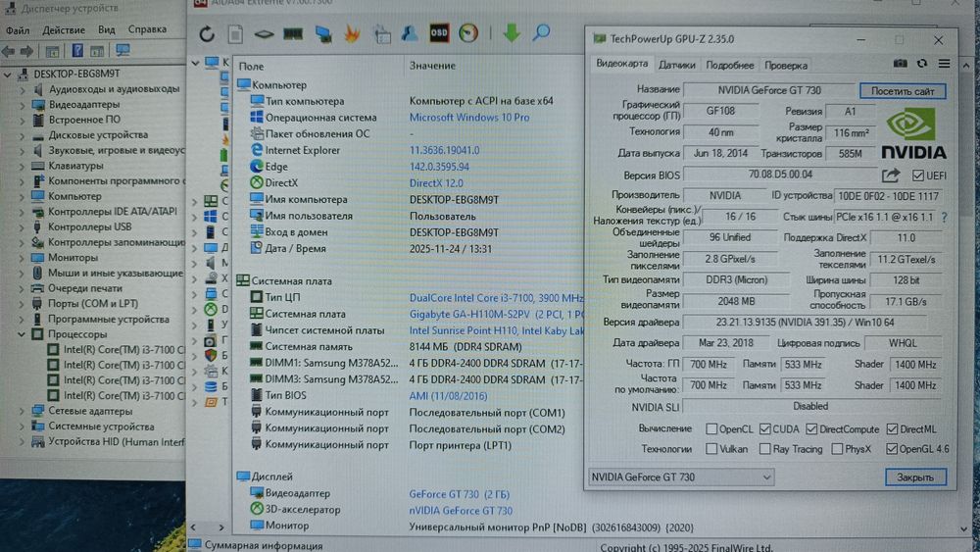
Task: Toggle the PhysX checkbox
Action: [837, 449]
